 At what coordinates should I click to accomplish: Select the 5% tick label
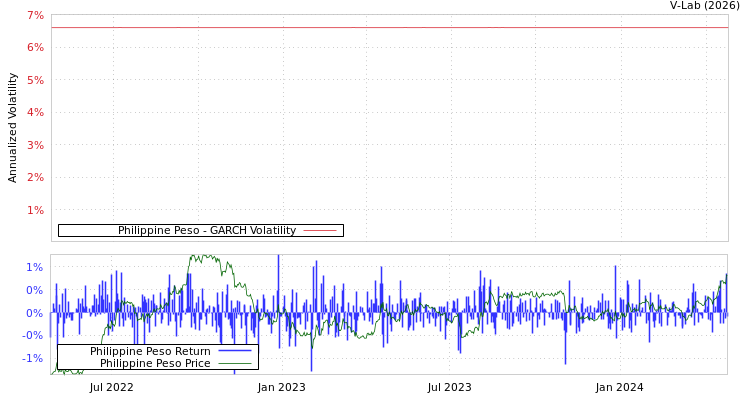34,80
